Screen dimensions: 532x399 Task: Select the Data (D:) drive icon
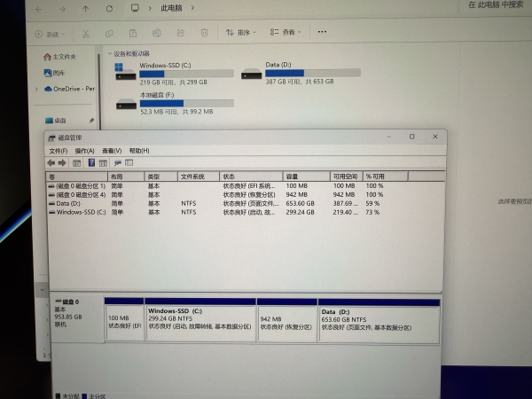252,74
